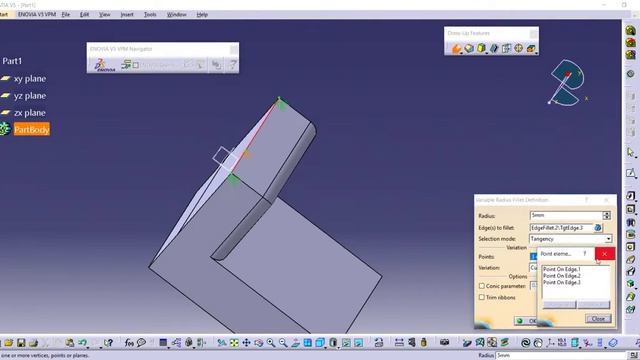Click the Edge(s) to fillet field
The image size is (640, 360).
(562, 228)
